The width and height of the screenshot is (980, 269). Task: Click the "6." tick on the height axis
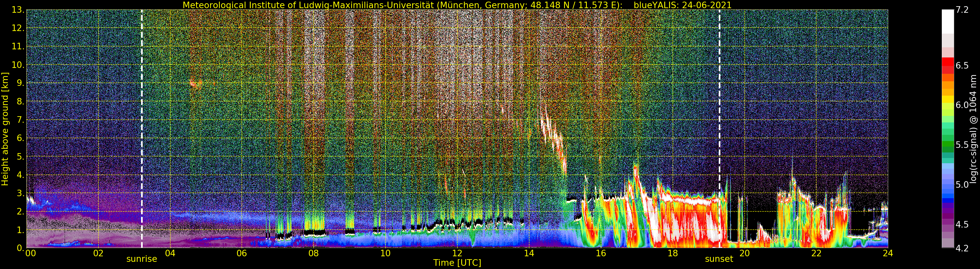pos(20,138)
